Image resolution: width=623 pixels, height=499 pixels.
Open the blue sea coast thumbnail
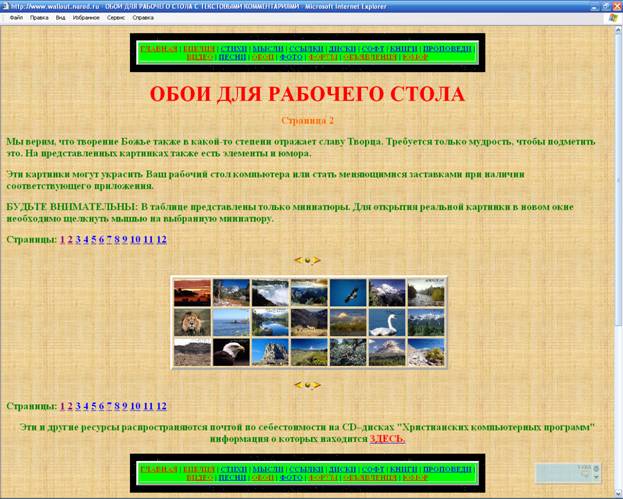tap(231, 322)
